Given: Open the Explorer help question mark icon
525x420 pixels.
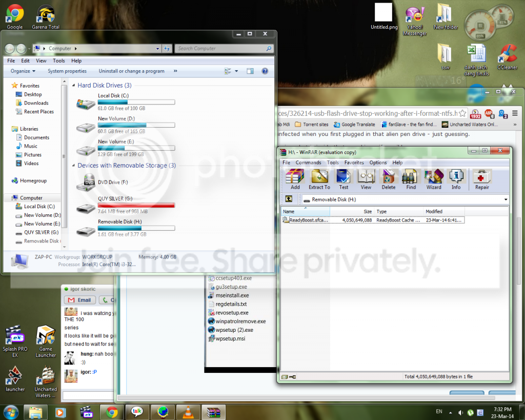Looking at the screenshot, I should tap(265, 71).
